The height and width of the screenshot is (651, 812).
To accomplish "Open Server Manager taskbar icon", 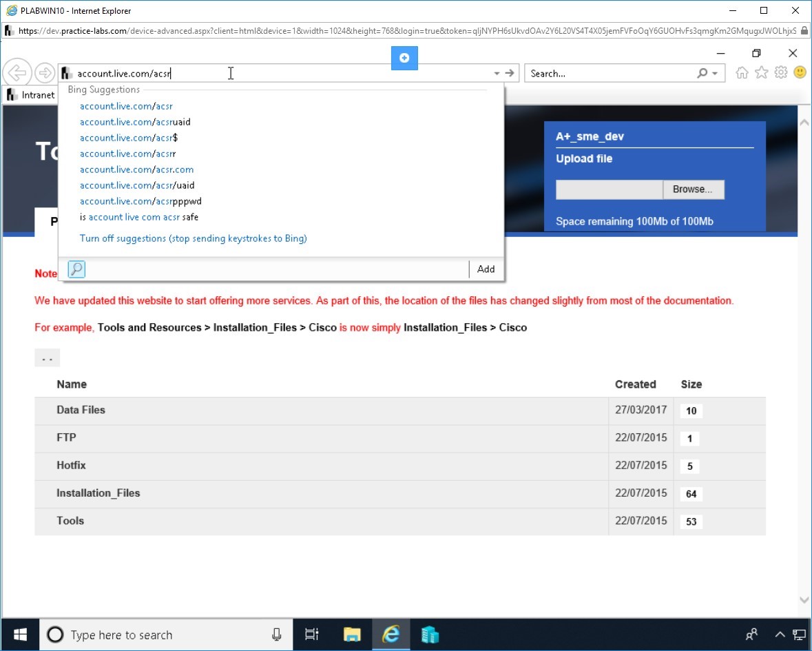I will pos(430,634).
